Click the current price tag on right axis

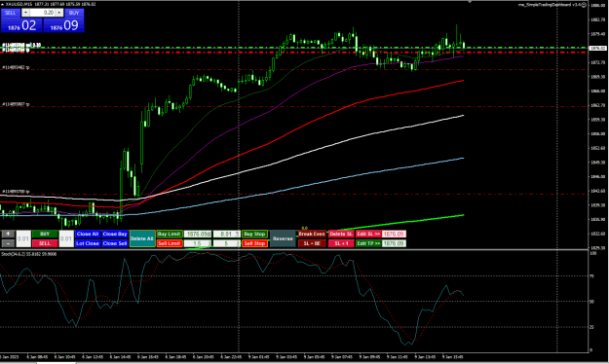coord(598,48)
